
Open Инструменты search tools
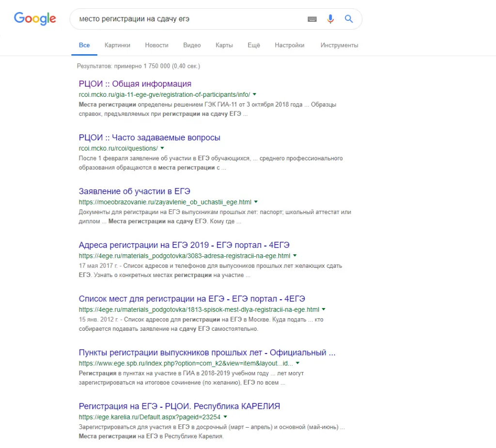339,45
